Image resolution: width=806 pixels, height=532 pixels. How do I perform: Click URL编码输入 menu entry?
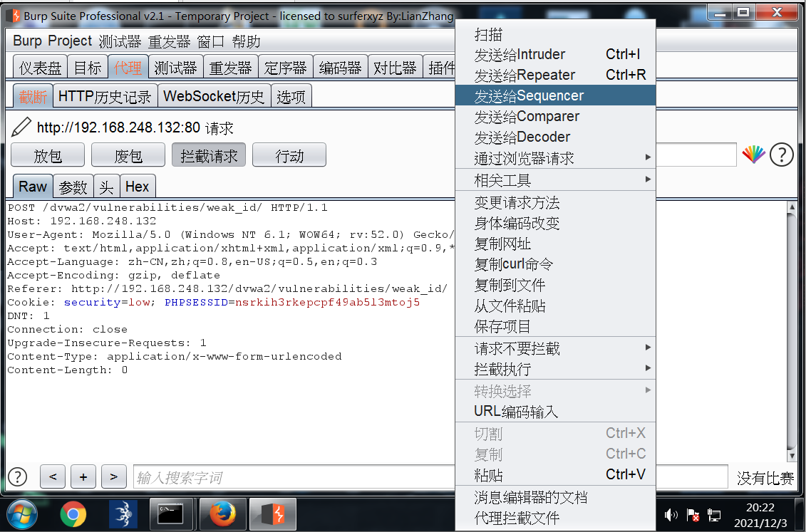[x=555, y=412]
